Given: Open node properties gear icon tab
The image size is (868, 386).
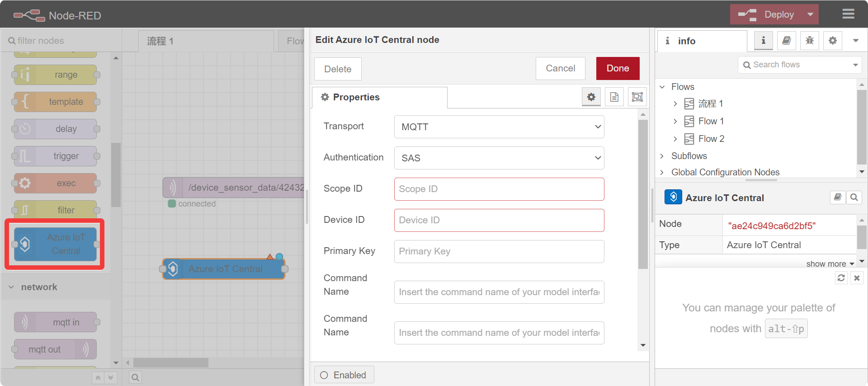Looking at the screenshot, I should tap(591, 97).
